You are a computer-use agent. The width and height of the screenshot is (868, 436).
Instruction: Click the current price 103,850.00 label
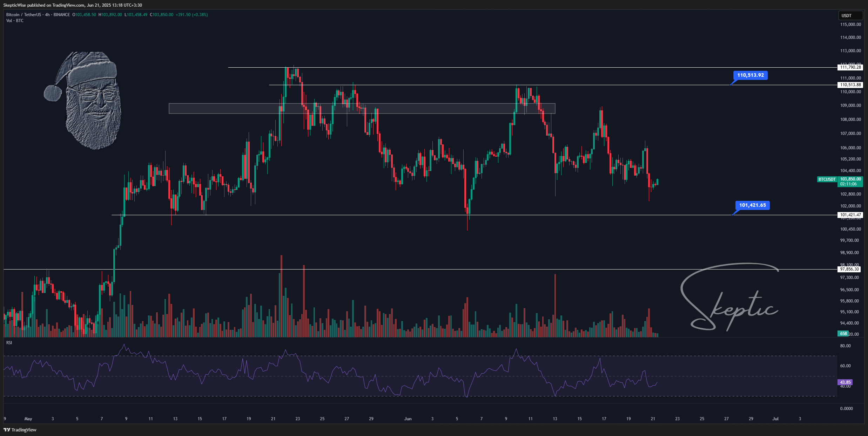point(850,179)
